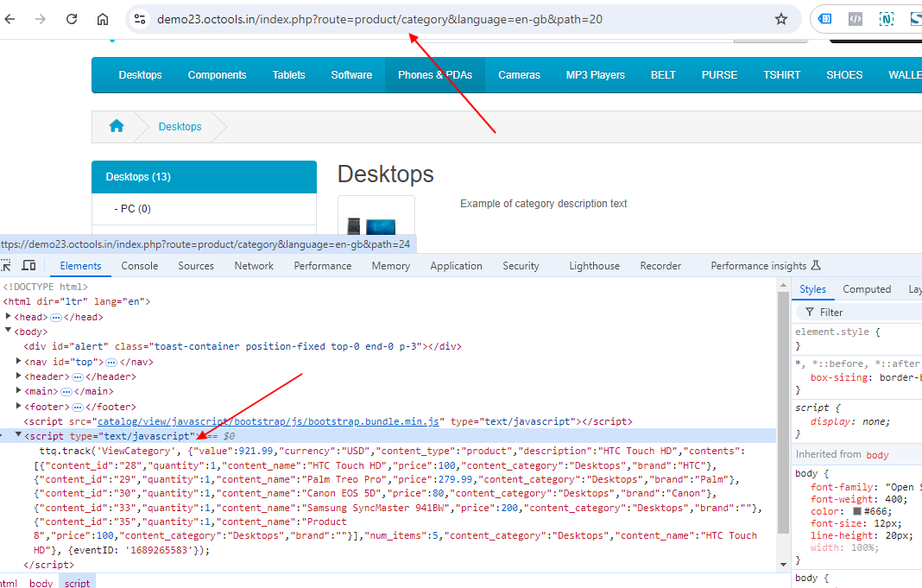Screen dimensions: 922x588
Task: Select Desktops (13) sidebar item
Action: [204, 177]
